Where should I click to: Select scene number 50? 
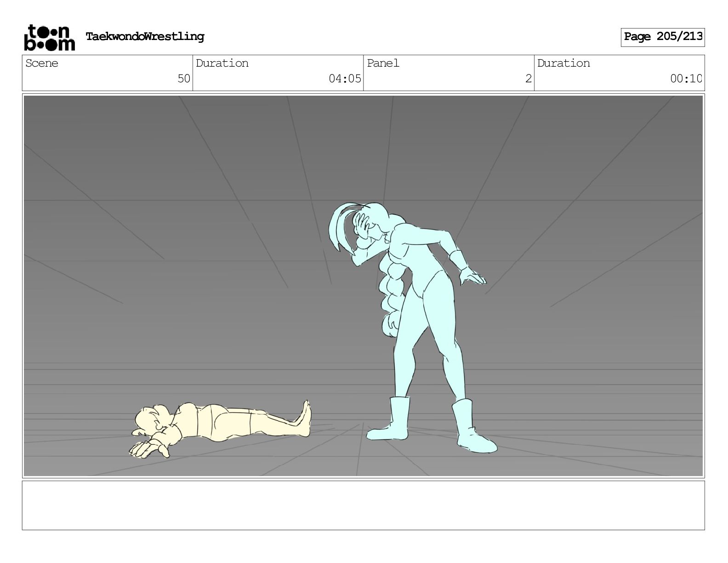[184, 79]
